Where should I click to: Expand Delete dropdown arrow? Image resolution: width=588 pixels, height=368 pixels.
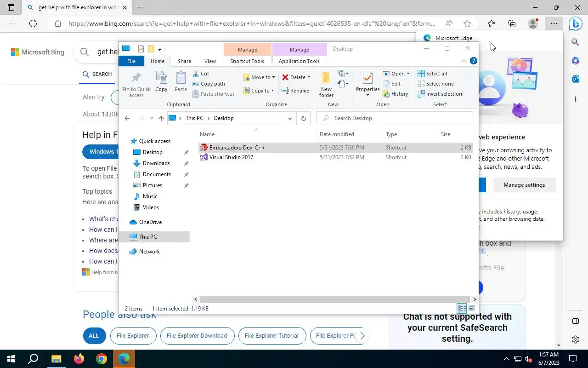pyautogui.click(x=309, y=77)
